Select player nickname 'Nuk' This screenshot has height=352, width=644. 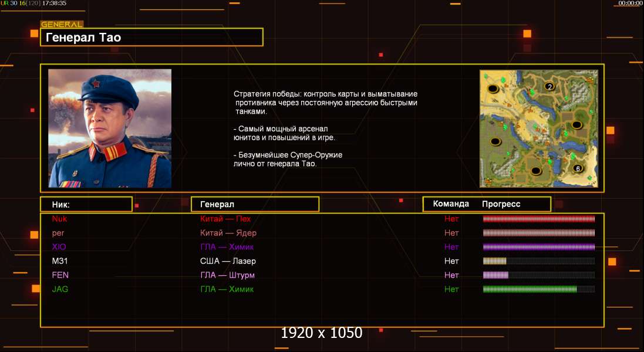59,219
